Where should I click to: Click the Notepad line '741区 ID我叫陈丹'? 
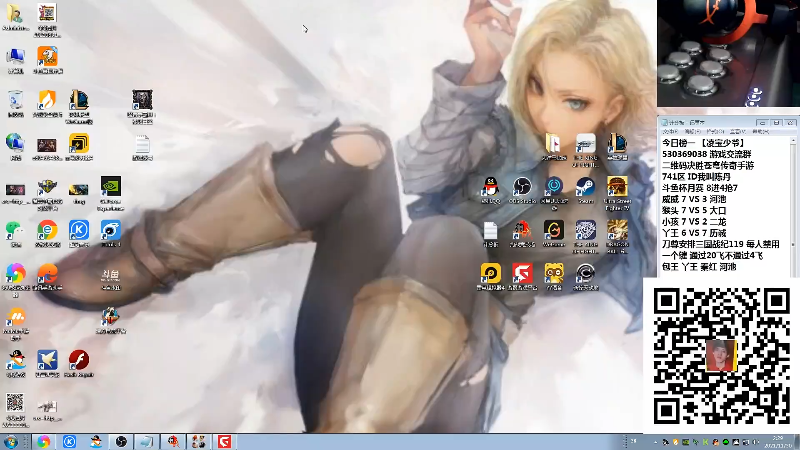tap(696, 177)
